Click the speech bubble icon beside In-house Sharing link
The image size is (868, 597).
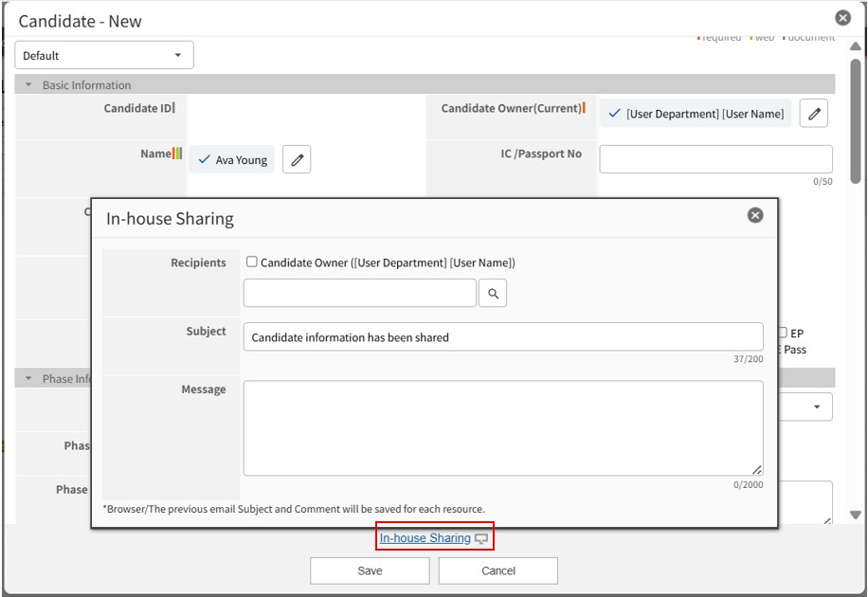482,539
